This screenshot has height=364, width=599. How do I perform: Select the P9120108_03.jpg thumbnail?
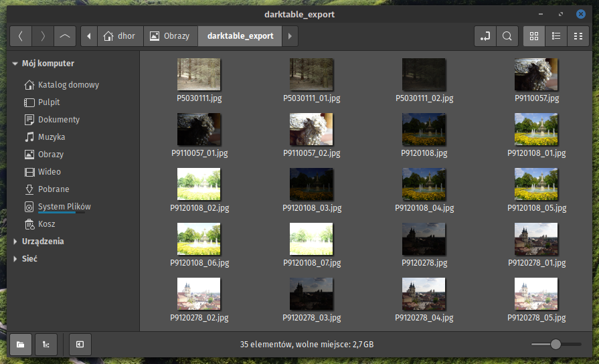(311, 184)
